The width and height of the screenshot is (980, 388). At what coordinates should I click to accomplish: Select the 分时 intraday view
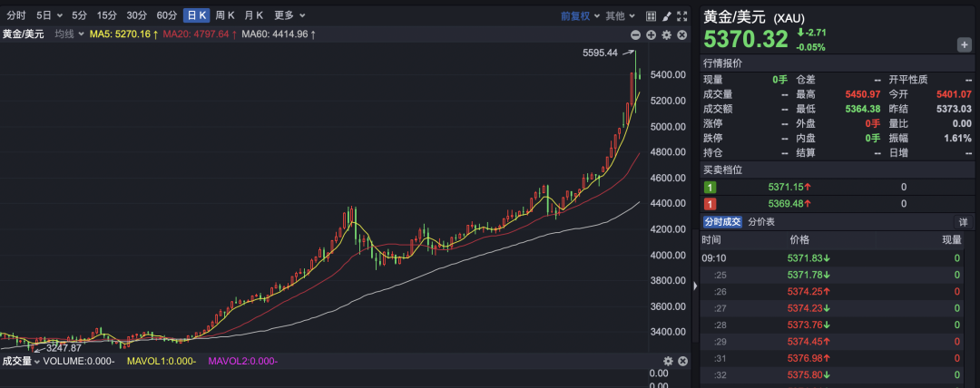coord(16,15)
